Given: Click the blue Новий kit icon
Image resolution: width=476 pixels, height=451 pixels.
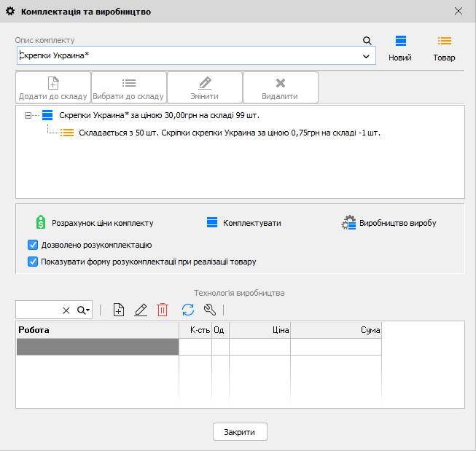Looking at the screenshot, I should (x=401, y=42).
